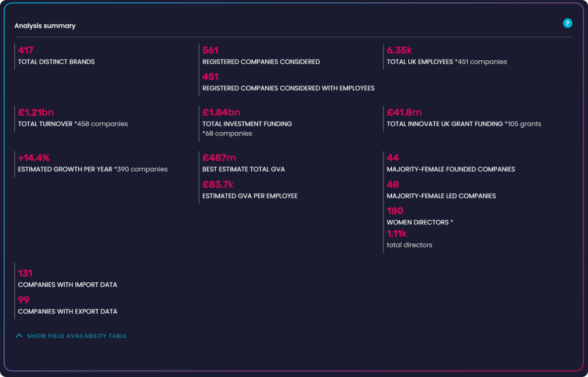Select the £41.8m grant funding value
588x377 pixels.
coord(404,112)
